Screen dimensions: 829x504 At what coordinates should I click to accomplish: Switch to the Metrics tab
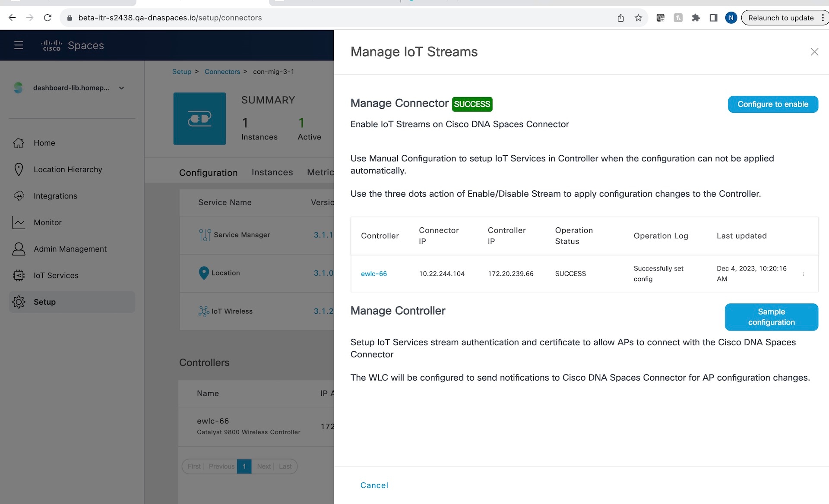point(320,172)
